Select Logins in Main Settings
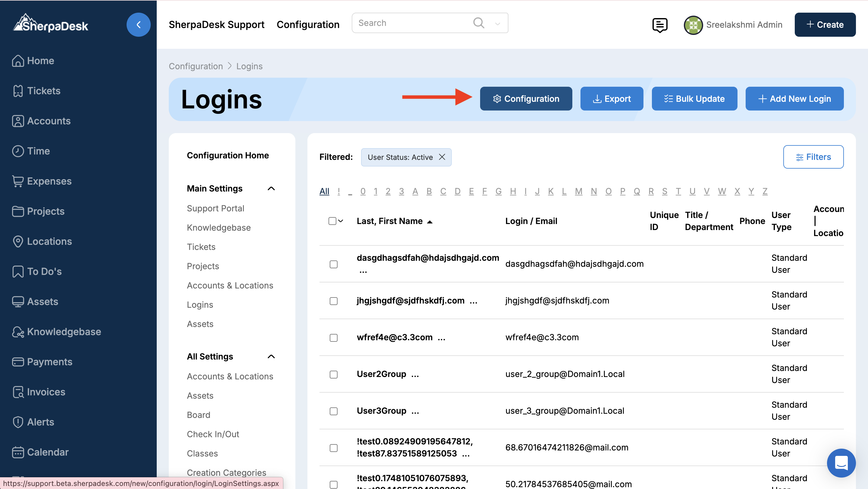This screenshot has width=868, height=489. 200,305
